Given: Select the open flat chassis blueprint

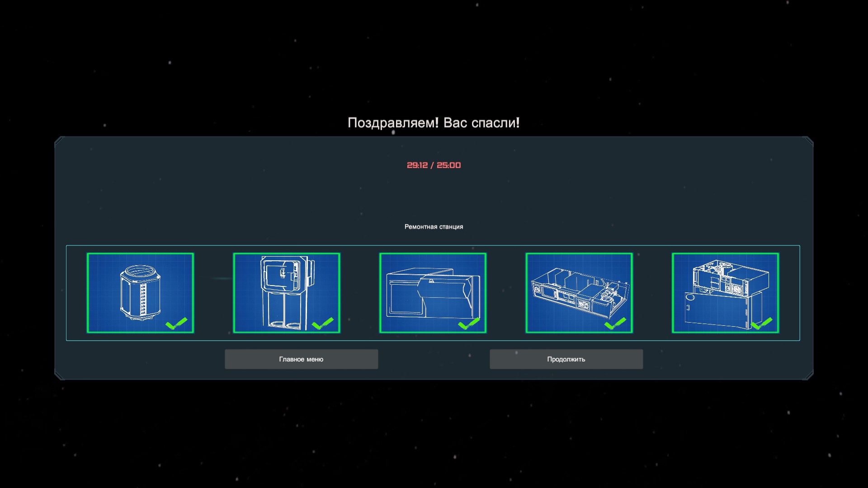Looking at the screenshot, I should point(579,293).
